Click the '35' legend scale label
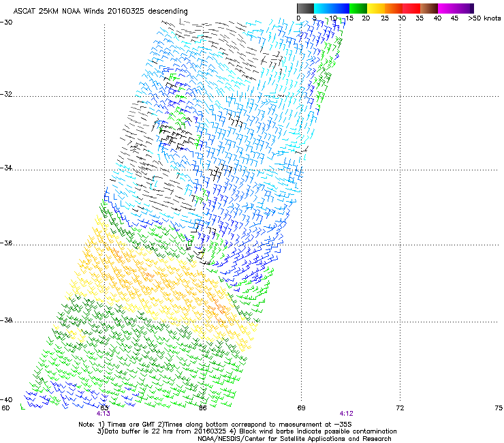504x443 pixels. pyautogui.click(x=420, y=18)
